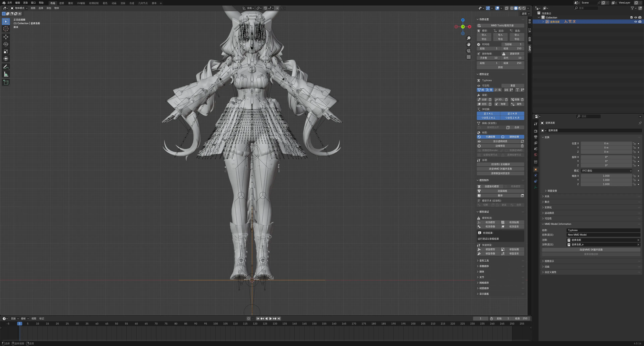
Task: Open the Physics properties tab
Action: click(x=535, y=175)
